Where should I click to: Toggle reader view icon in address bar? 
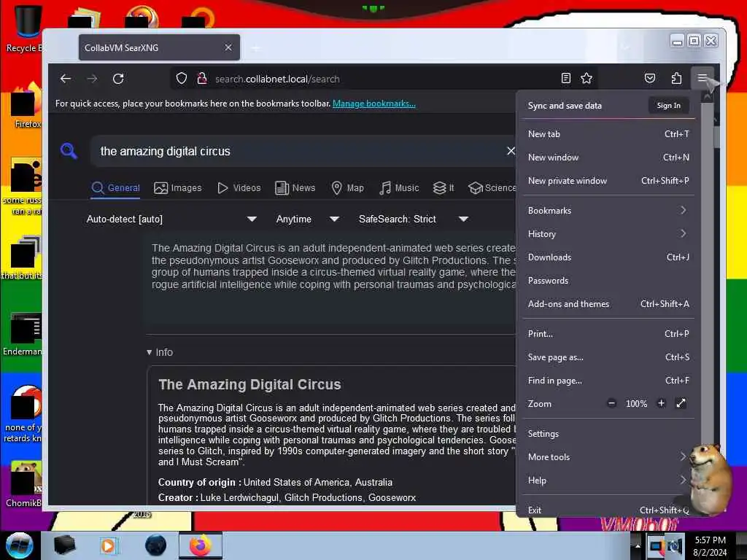coord(565,78)
